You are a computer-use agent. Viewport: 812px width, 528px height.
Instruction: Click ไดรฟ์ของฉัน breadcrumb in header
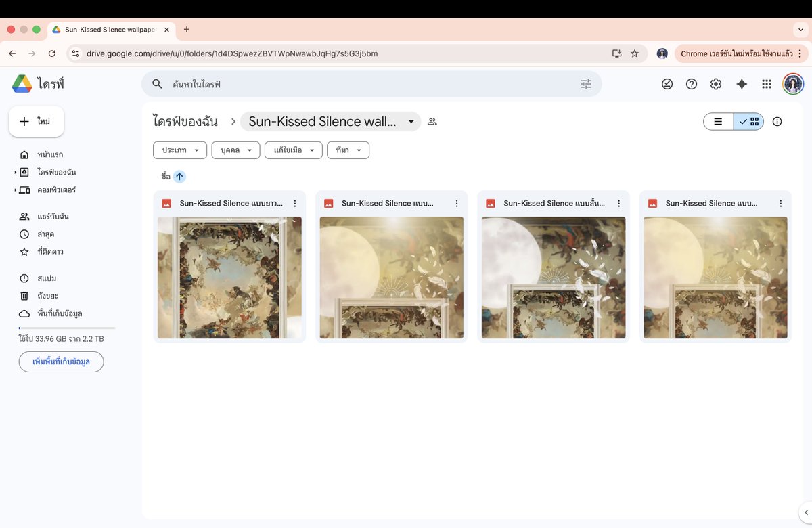point(185,122)
